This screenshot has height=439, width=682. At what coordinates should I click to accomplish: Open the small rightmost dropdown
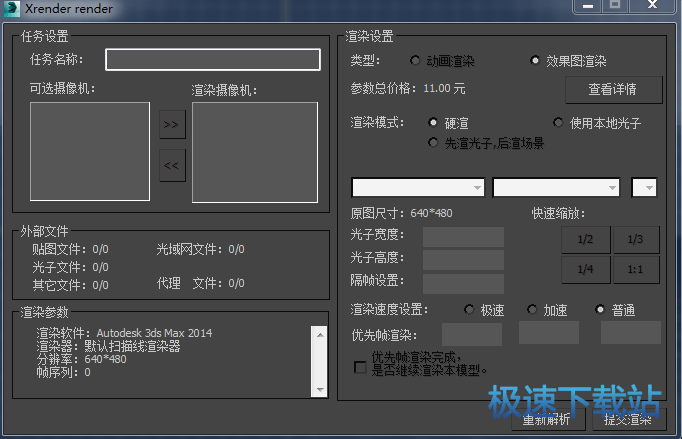tap(644, 188)
